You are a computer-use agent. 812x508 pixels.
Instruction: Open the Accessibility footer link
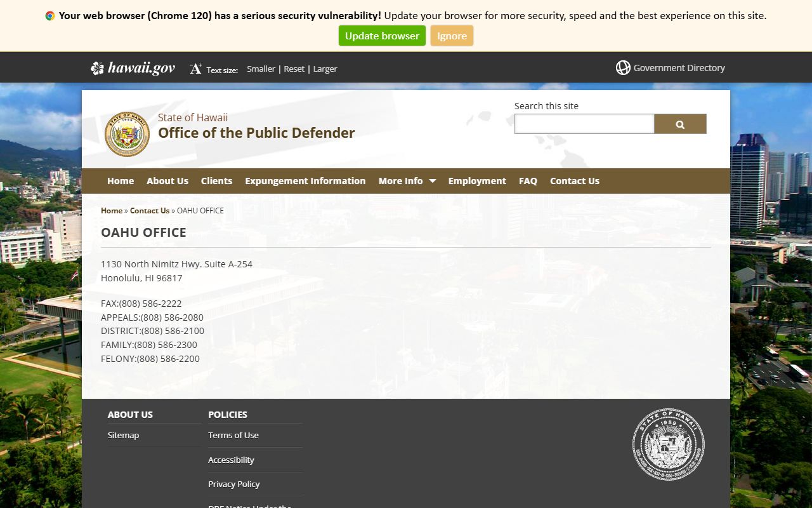pyautogui.click(x=231, y=460)
